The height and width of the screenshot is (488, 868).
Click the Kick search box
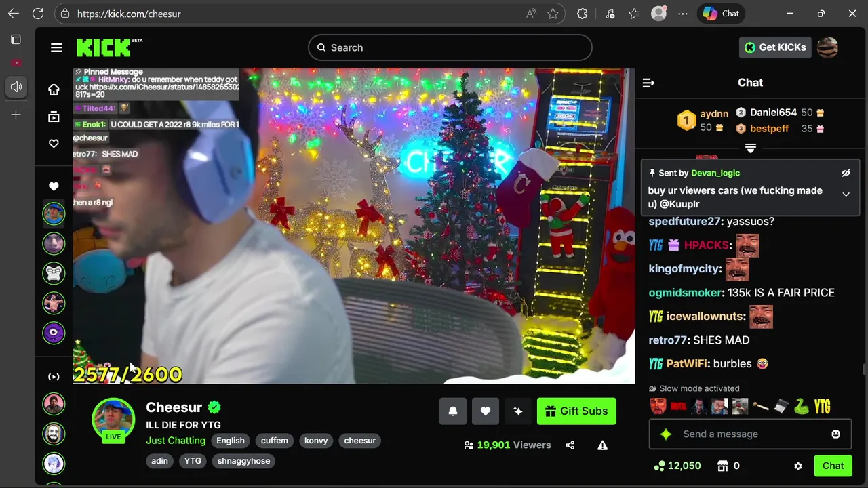point(450,47)
